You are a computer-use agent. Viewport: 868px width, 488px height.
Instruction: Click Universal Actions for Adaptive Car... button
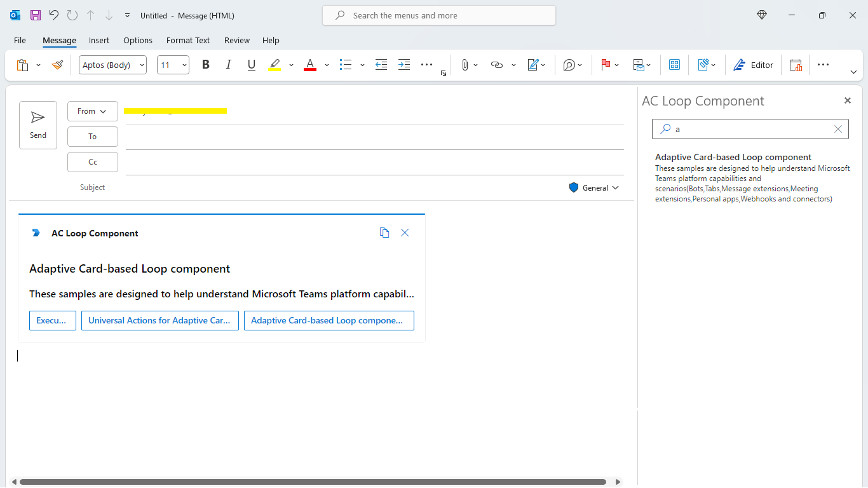160,320
